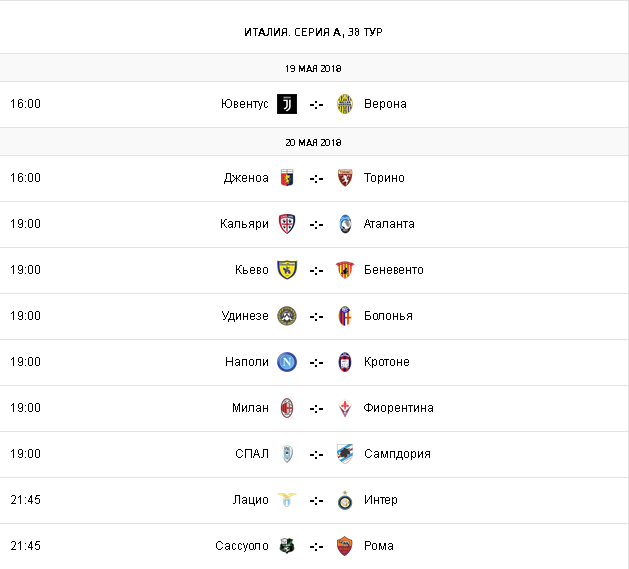The width and height of the screenshot is (629, 569).
Task: Click the header Италия. Серия А, 38 тур
Action: (313, 32)
